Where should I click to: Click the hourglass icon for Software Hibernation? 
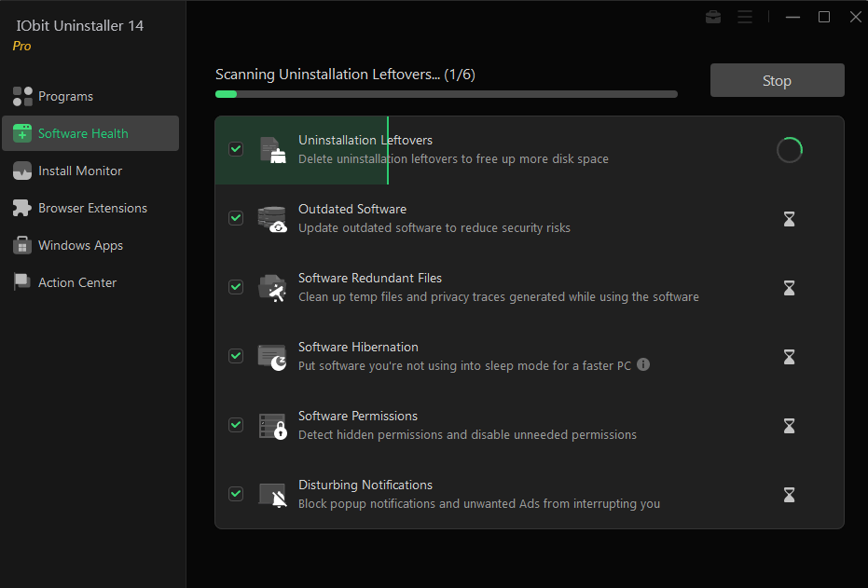pos(790,357)
